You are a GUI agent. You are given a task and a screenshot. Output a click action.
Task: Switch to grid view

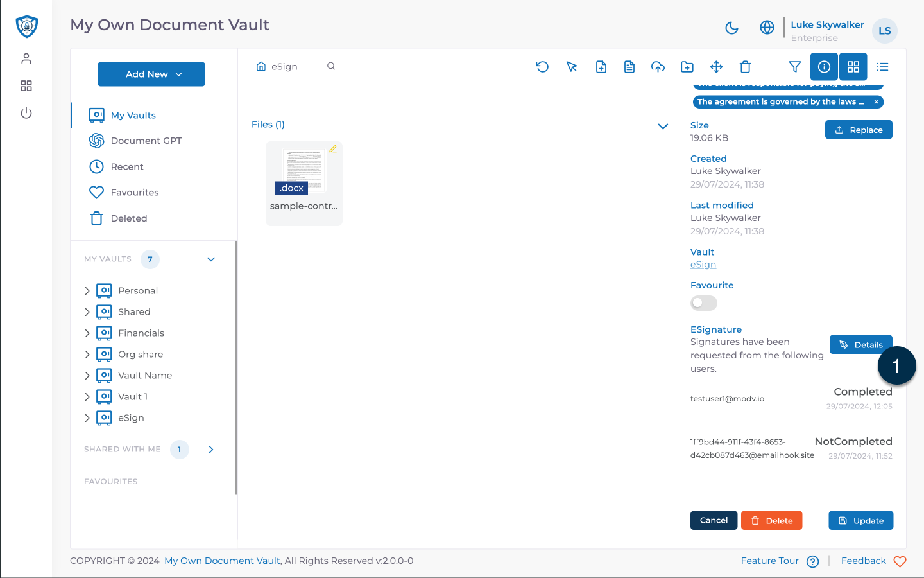(x=853, y=67)
